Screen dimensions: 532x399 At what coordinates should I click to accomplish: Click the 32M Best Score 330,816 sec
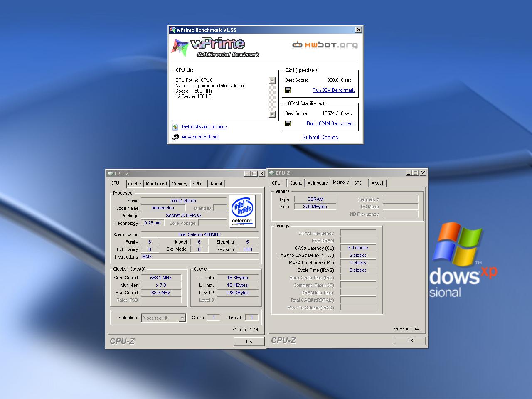[x=339, y=80]
